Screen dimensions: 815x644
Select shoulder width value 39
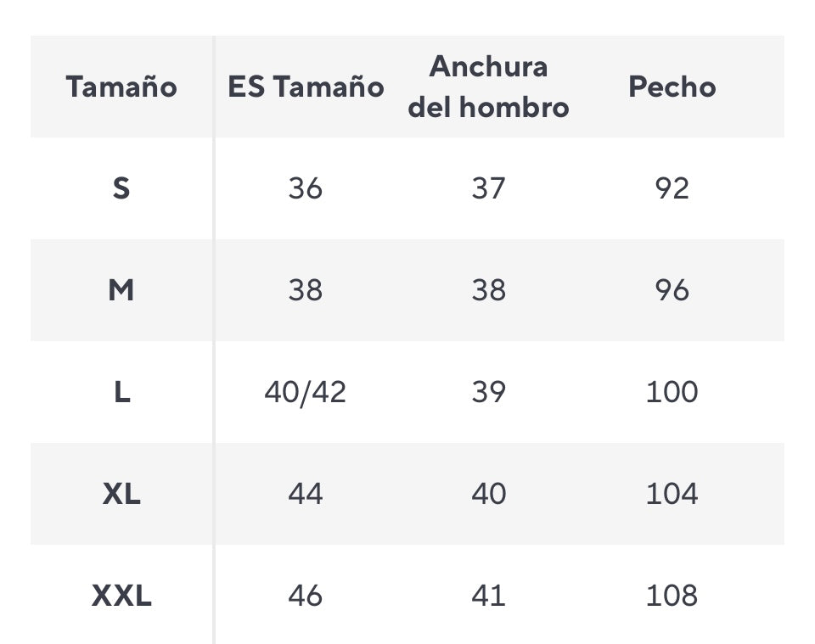pyautogui.click(x=488, y=392)
